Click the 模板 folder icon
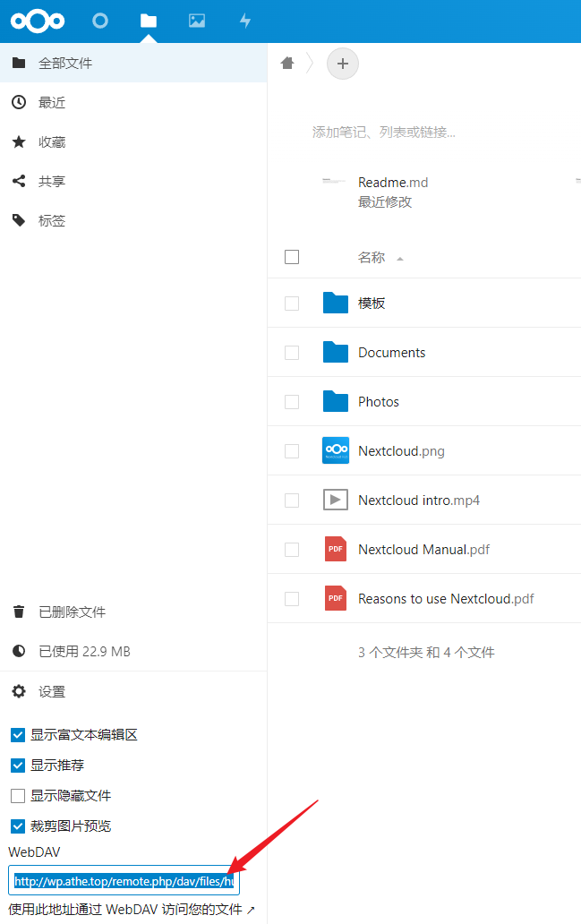Image resolution: width=581 pixels, height=924 pixels. (x=336, y=303)
